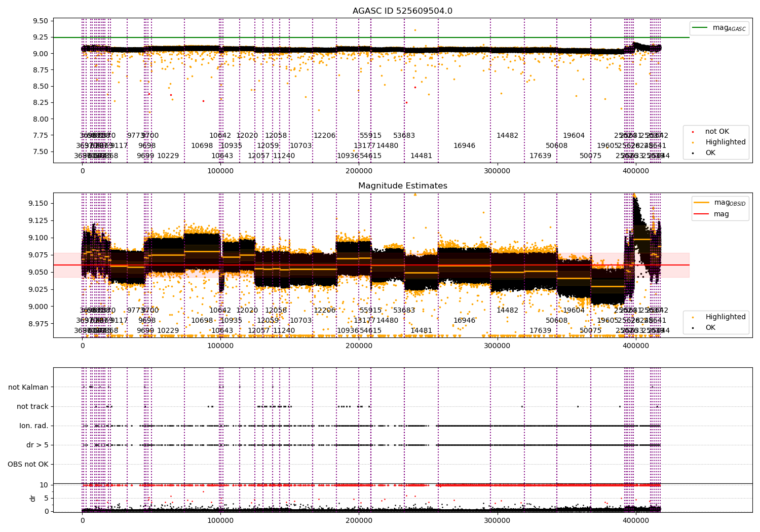The height and width of the screenshot is (532, 760).
Task: Click the 8.975 tick on the middle plot y-axis
Action: coord(39,324)
